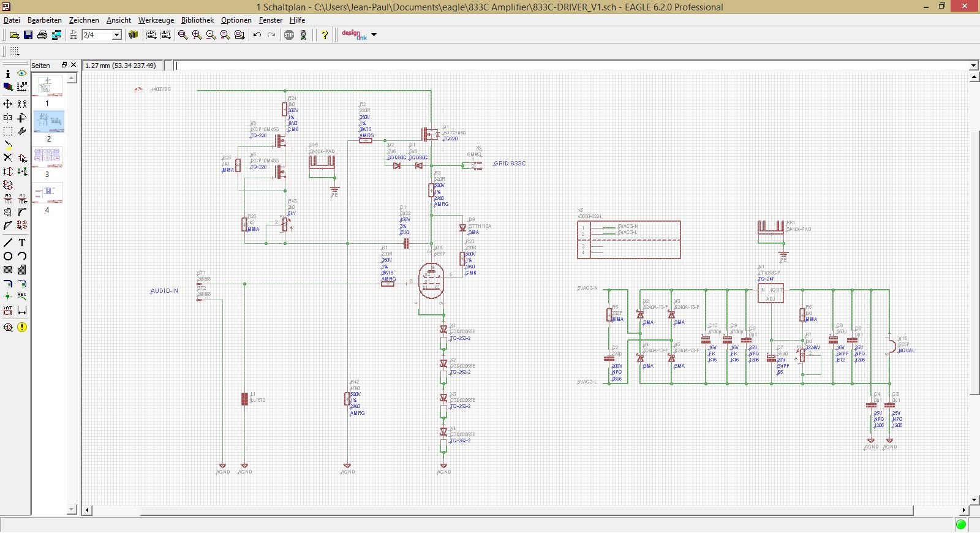This screenshot has width=980, height=533.
Task: Select the Info tool icon
Action: tap(8, 74)
